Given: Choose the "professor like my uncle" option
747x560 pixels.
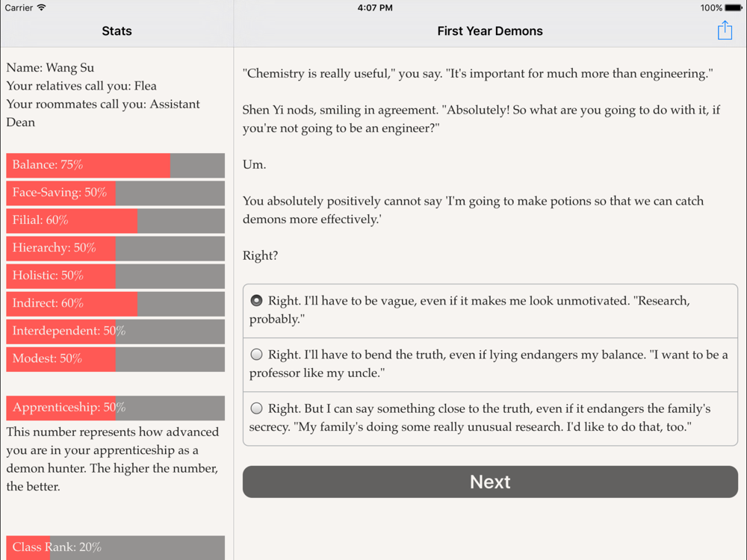Looking at the screenshot, I should click(490, 364).
